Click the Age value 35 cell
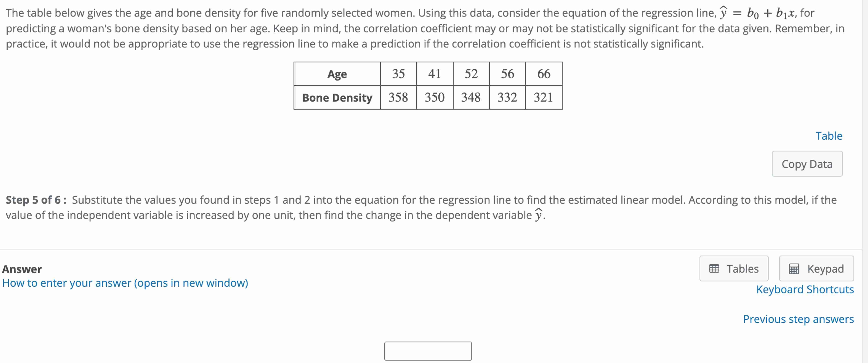This screenshot has height=363, width=868. click(398, 74)
